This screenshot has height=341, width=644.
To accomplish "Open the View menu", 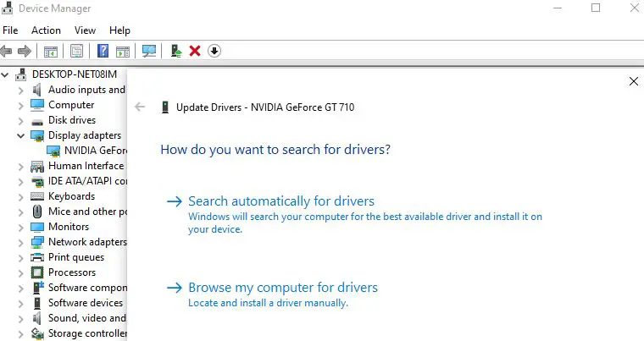I will tap(85, 30).
